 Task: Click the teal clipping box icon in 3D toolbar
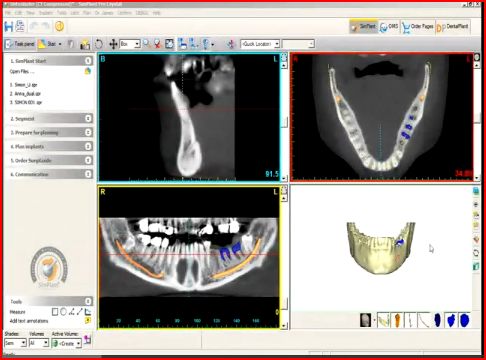click(476, 266)
